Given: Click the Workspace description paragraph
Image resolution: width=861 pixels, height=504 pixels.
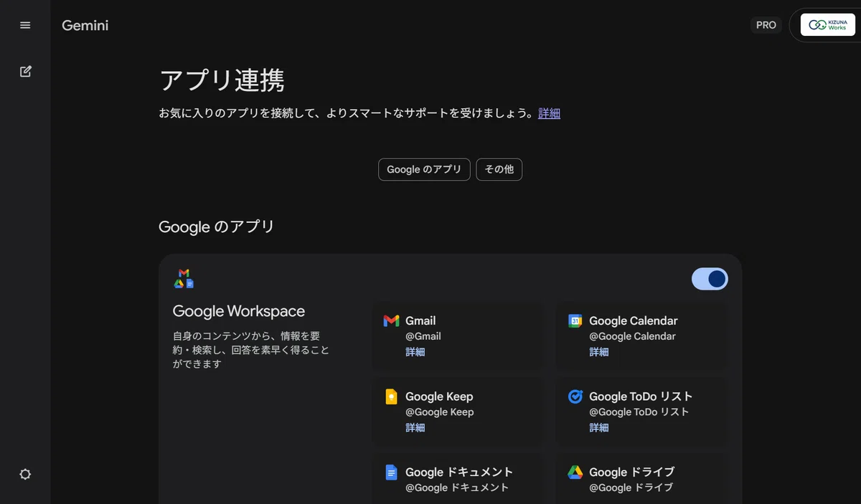Looking at the screenshot, I should (x=251, y=349).
